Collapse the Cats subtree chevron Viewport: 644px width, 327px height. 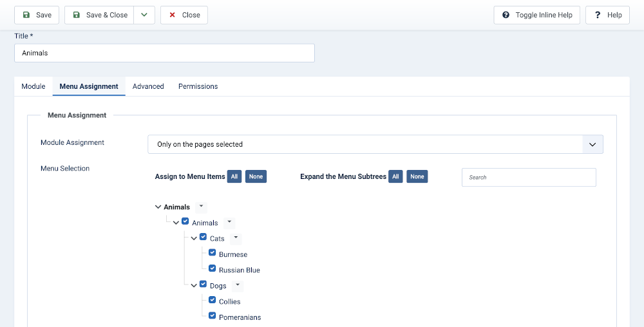[194, 238]
